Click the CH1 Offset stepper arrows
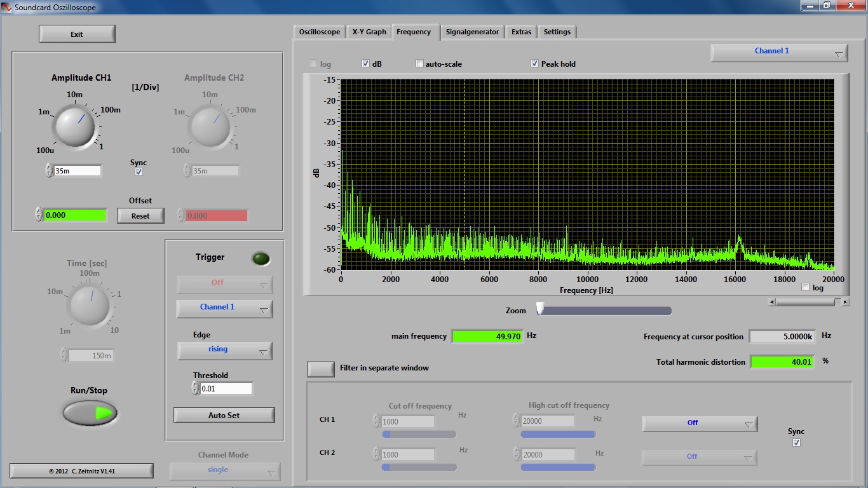Viewport: 868px width, 488px height. click(x=39, y=215)
